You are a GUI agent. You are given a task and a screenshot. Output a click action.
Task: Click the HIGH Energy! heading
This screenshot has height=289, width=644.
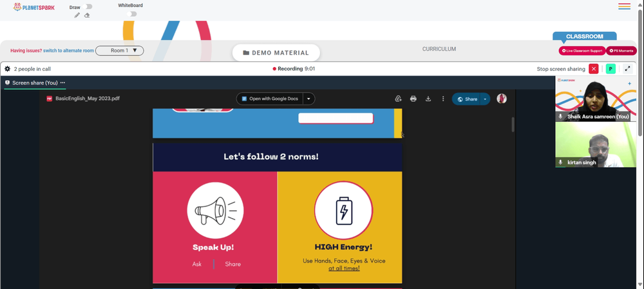343,247
